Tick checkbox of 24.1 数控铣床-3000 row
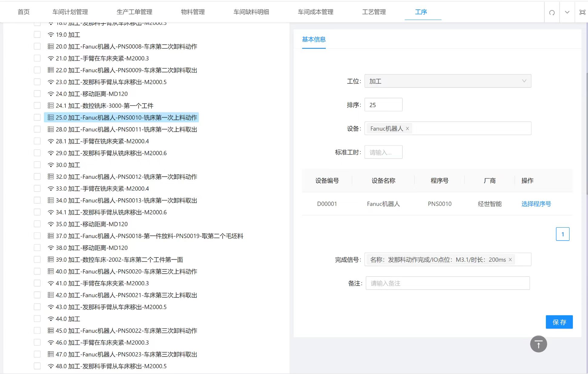Image resolution: width=588 pixels, height=374 pixels. point(37,106)
